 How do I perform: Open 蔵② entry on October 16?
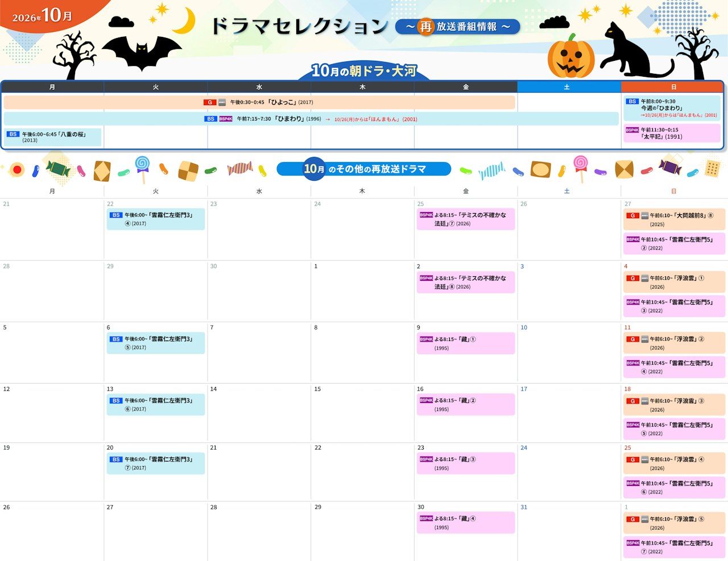(466, 405)
